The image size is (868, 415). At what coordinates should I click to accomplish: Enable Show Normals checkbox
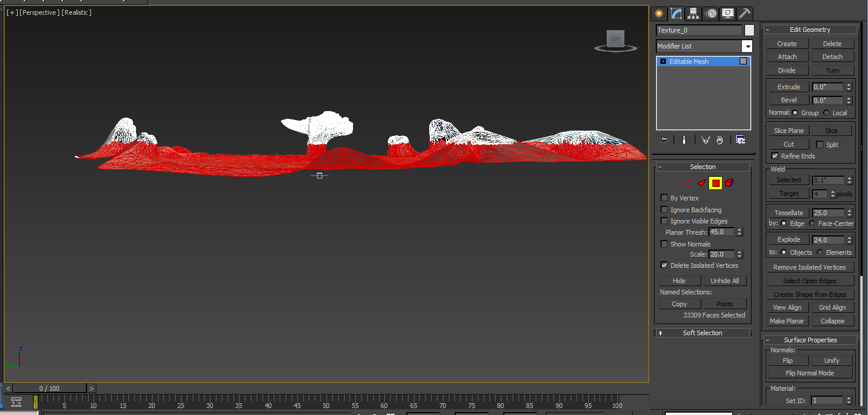(x=664, y=244)
